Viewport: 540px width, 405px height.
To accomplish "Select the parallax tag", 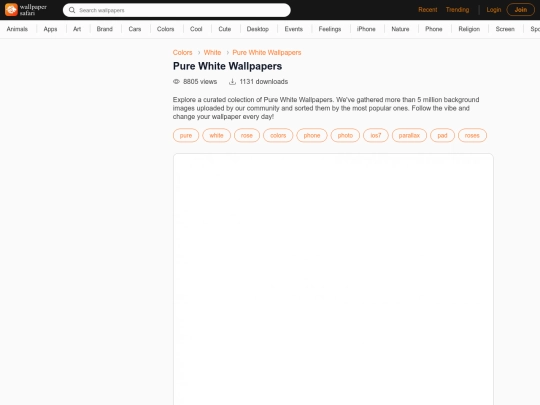I will (x=409, y=135).
